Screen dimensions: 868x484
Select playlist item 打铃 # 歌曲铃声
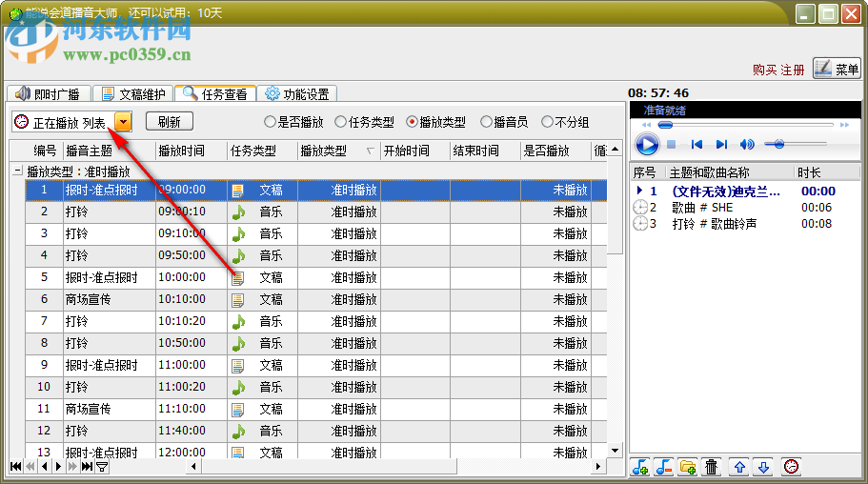746,224
